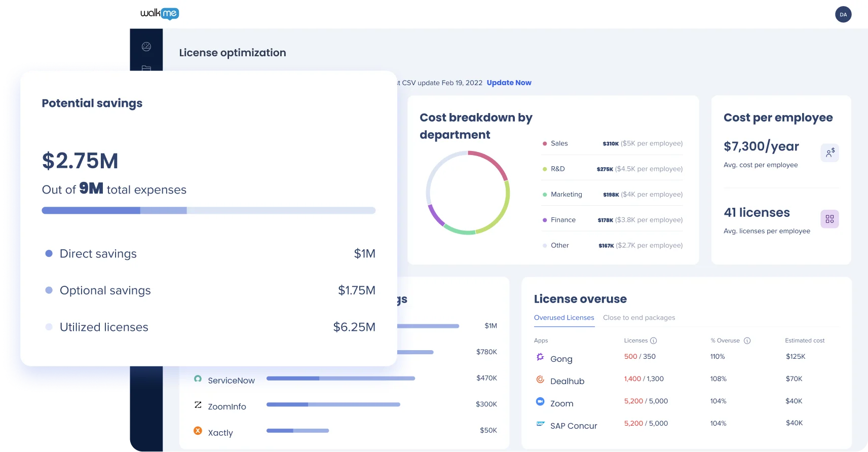Open the dashboard gauge sidebar icon
Viewport: 868px width, 452px height.
(146, 47)
